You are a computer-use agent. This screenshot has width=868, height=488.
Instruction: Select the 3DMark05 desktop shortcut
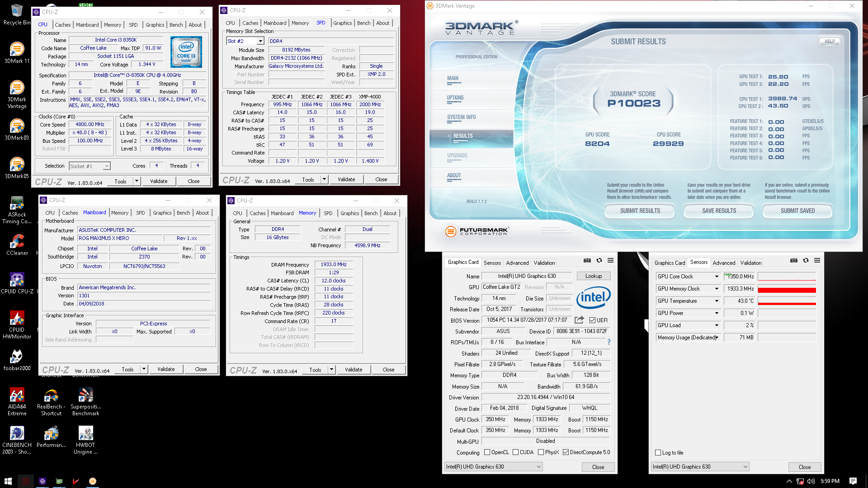[17, 168]
